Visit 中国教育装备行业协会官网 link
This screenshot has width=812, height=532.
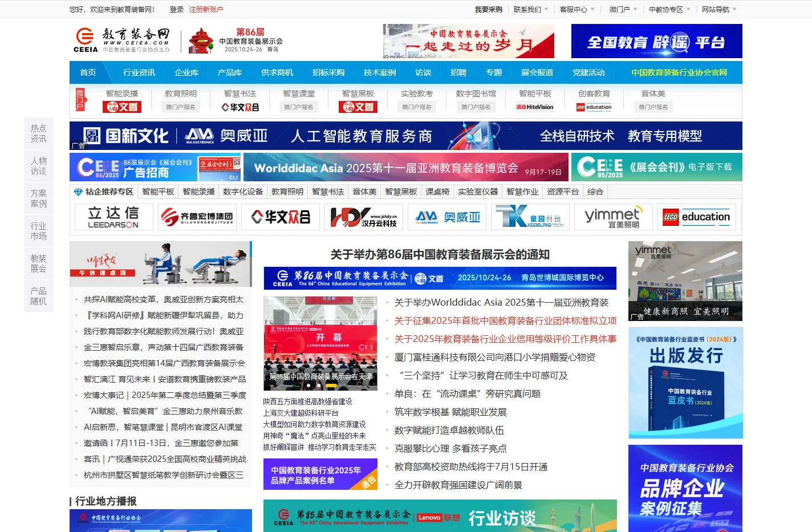click(x=679, y=72)
